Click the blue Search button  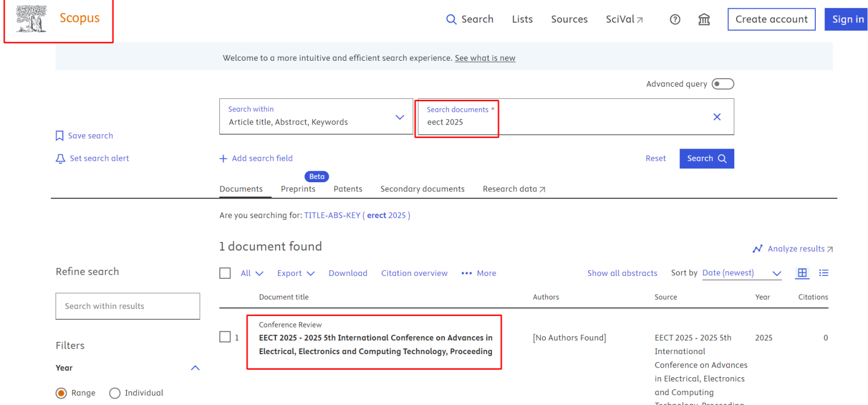click(x=707, y=159)
